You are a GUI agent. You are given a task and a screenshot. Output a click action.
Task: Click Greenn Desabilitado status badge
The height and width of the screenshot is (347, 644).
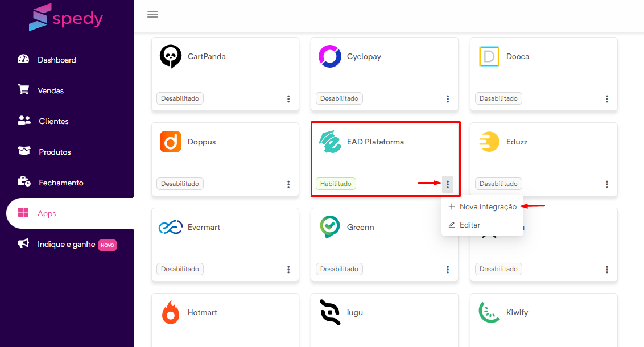point(339,269)
